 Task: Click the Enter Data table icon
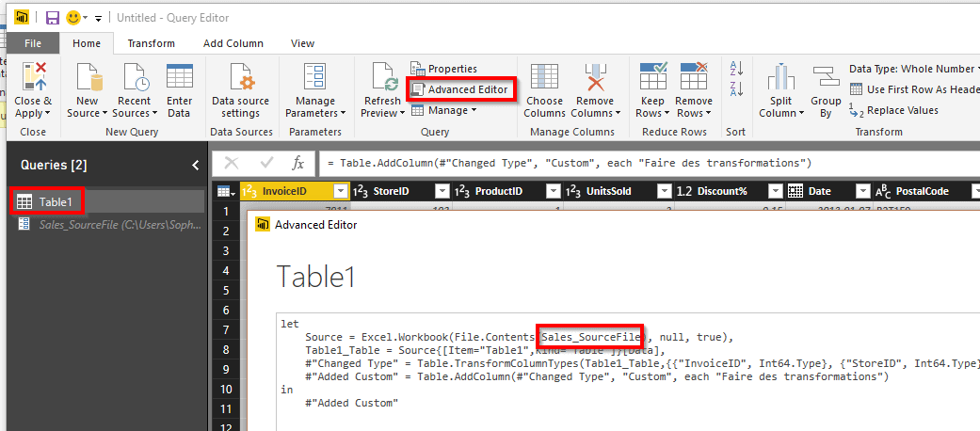pyautogui.click(x=179, y=77)
